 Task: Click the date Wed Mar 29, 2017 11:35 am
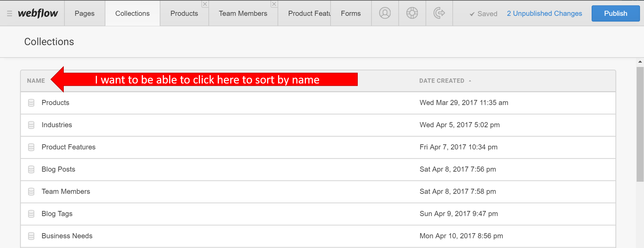point(464,103)
